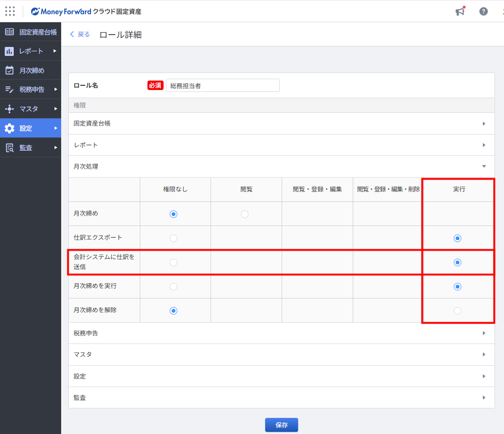Click the announcements megaphone icon
This screenshot has width=504, height=434.
(x=459, y=11)
